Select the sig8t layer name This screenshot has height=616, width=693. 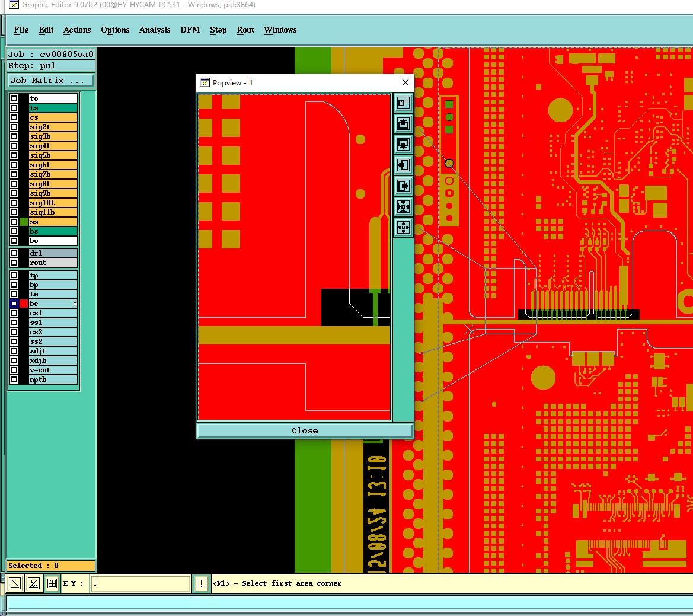(x=53, y=184)
